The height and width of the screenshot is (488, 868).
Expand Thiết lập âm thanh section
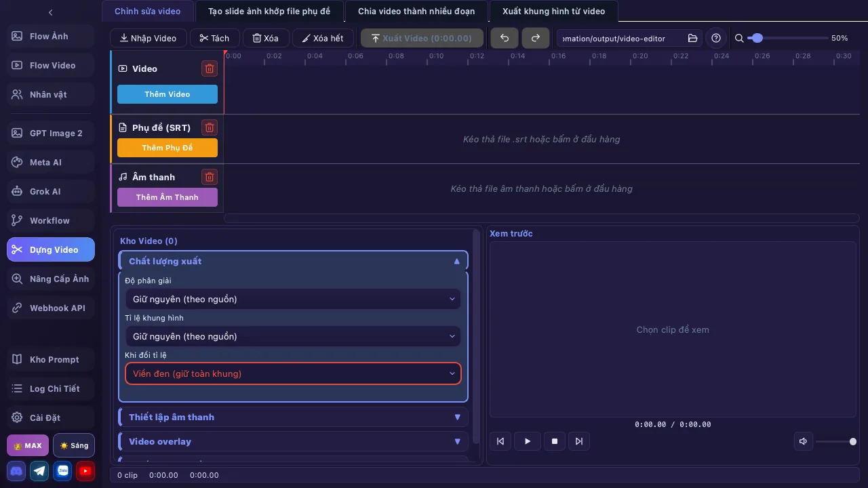293,417
